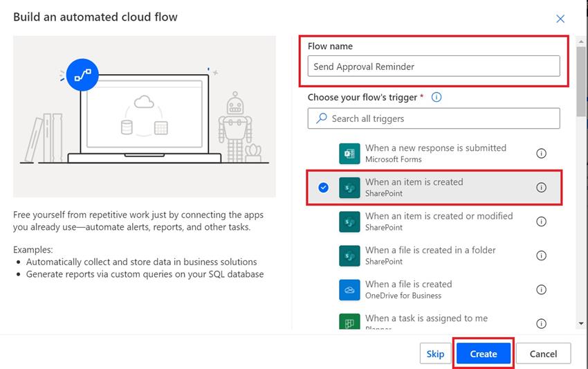588x369 pixels.
Task: Close the Build an automated cloud flow dialog
Action: [x=560, y=19]
